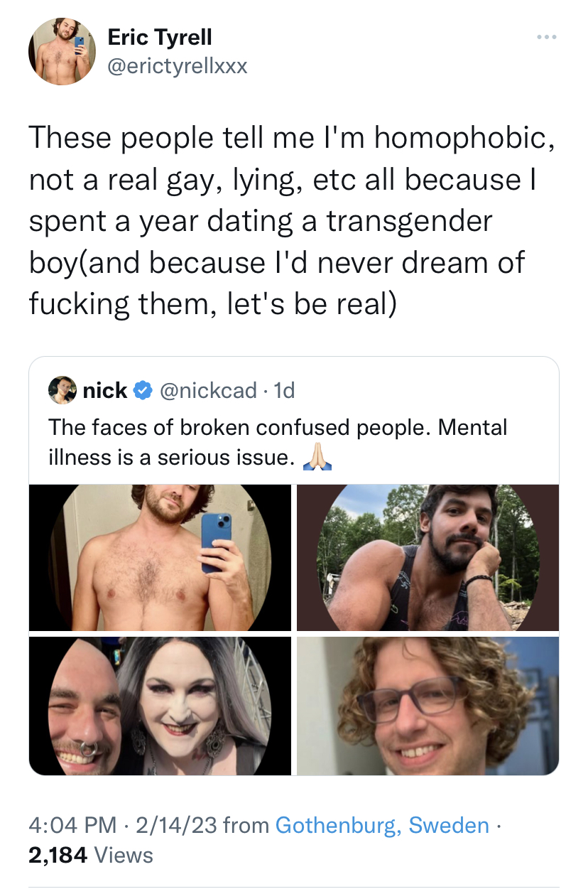This screenshot has height=889, width=588.
Task: Open the mirror selfie with phone thumbnail
Action: (160, 557)
